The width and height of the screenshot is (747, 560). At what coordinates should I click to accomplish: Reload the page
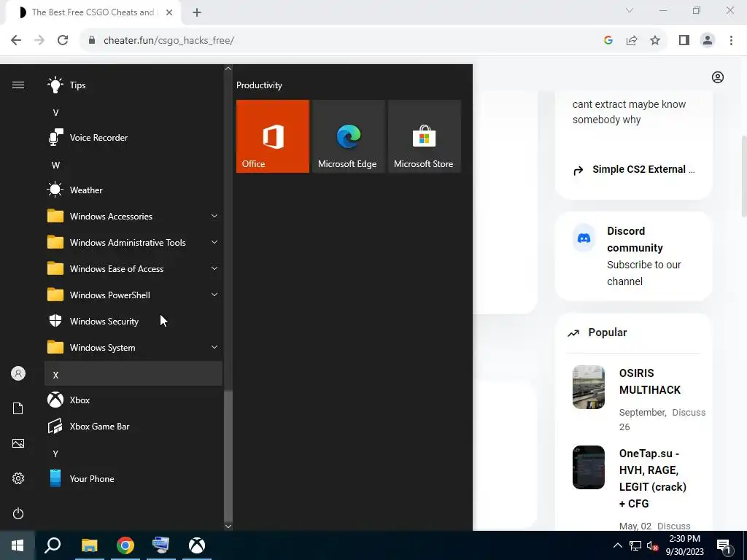(x=63, y=41)
